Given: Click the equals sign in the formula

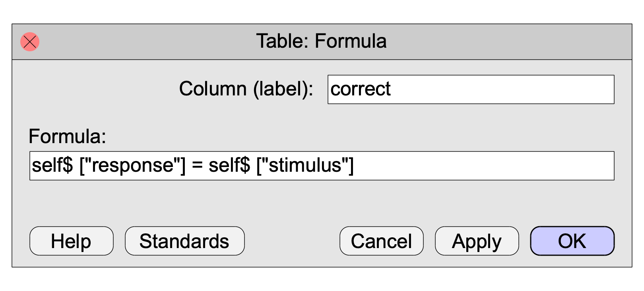Looking at the screenshot, I should (197, 166).
